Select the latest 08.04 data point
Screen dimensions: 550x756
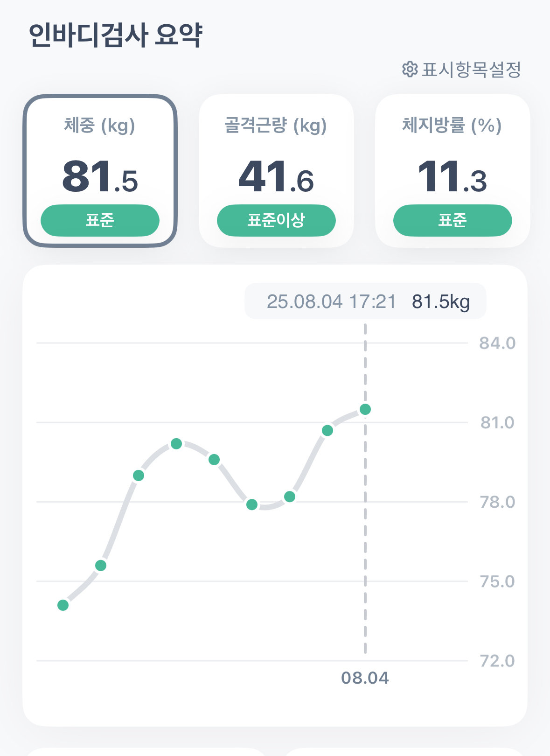tap(365, 409)
